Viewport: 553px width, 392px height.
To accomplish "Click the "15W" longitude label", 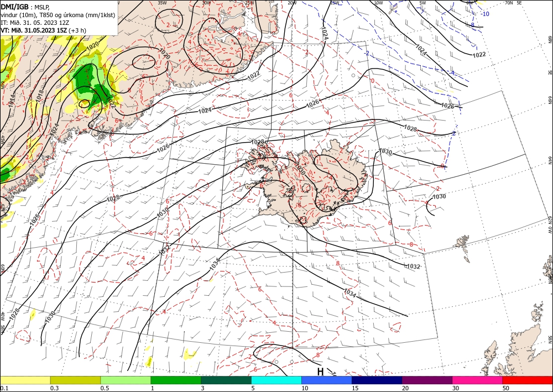I will click(335, 2).
